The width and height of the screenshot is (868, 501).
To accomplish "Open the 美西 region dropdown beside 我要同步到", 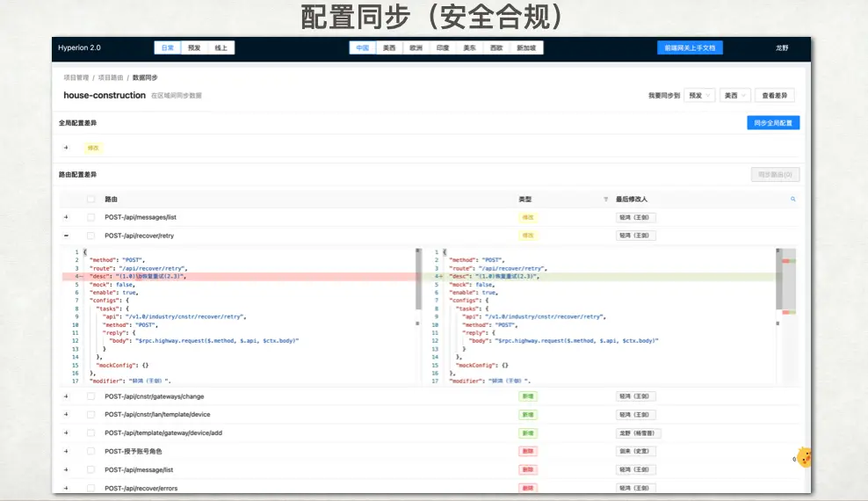I will click(x=735, y=96).
